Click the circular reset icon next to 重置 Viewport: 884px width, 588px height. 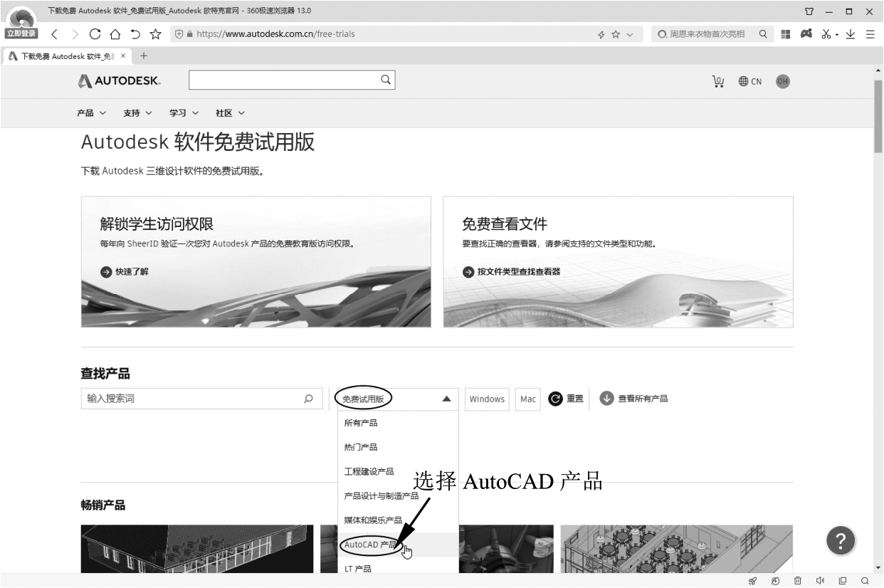556,399
